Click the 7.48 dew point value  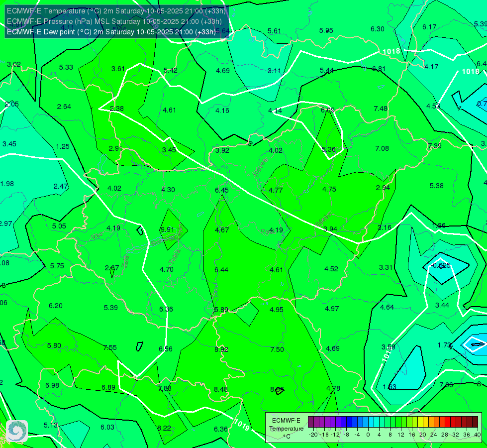click(381, 109)
